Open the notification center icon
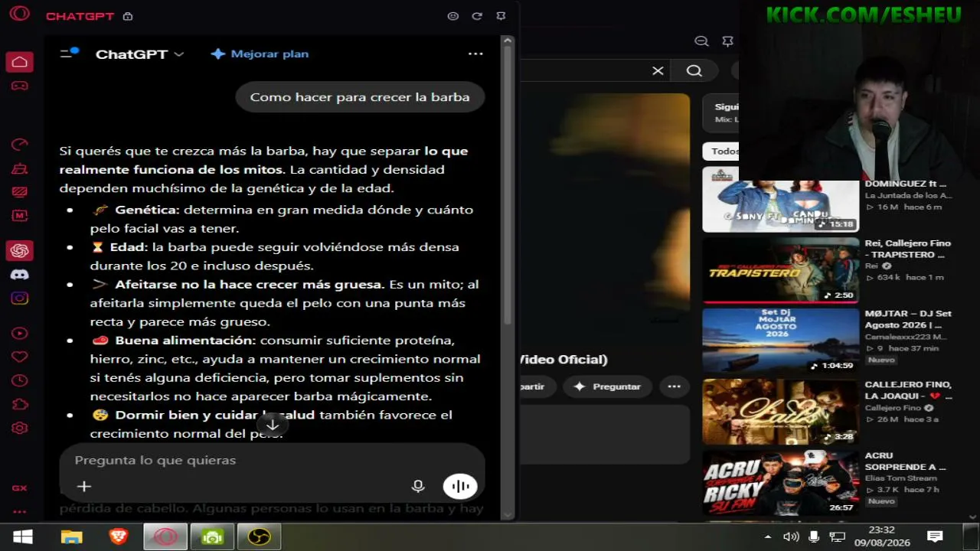Viewport: 980px width, 551px height. click(x=935, y=536)
